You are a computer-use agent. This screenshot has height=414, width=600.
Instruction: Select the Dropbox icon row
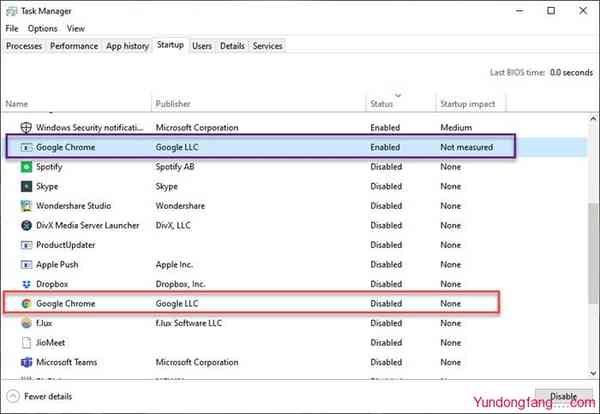coord(26,284)
